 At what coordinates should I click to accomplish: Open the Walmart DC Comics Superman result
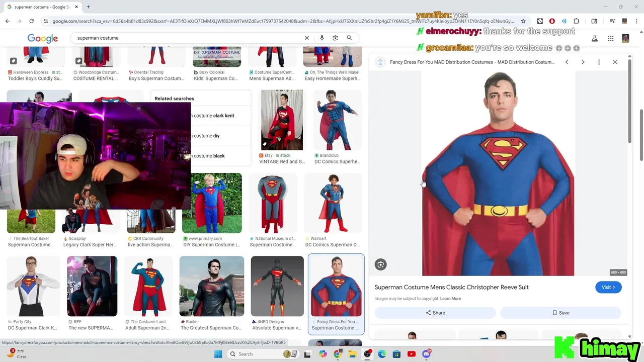click(x=333, y=210)
